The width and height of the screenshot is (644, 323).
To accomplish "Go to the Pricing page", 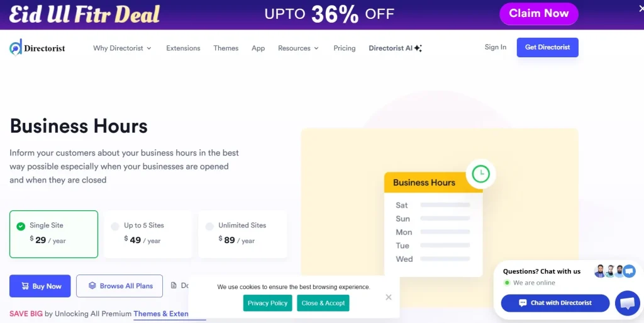I will tap(344, 48).
